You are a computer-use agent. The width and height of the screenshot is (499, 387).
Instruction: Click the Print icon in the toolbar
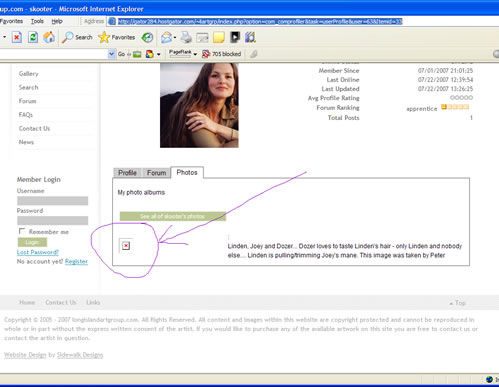pyautogui.click(x=186, y=37)
